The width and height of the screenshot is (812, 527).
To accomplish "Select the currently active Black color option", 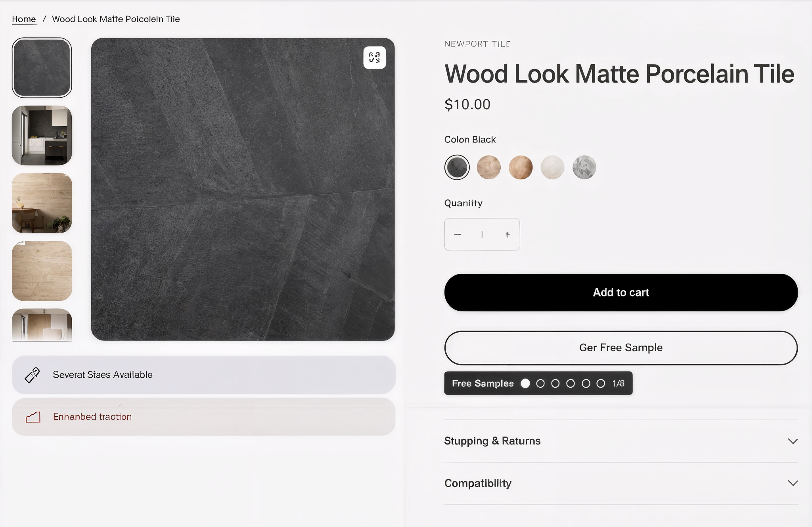I will click(x=457, y=167).
